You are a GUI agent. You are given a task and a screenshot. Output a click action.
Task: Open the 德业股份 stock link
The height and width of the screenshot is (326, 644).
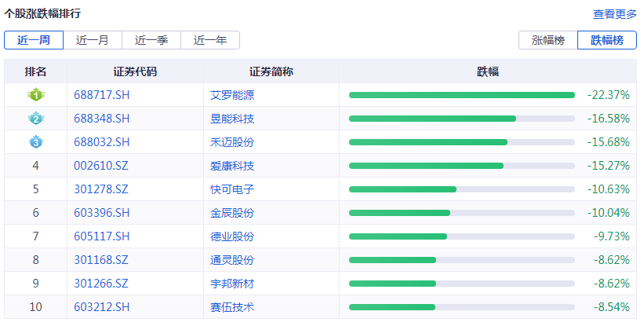(x=232, y=236)
